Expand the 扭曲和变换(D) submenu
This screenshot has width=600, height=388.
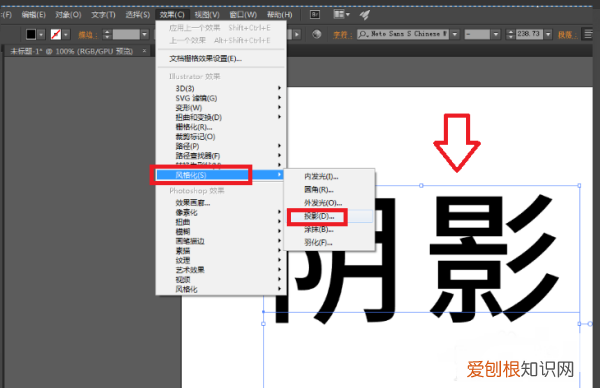221,117
